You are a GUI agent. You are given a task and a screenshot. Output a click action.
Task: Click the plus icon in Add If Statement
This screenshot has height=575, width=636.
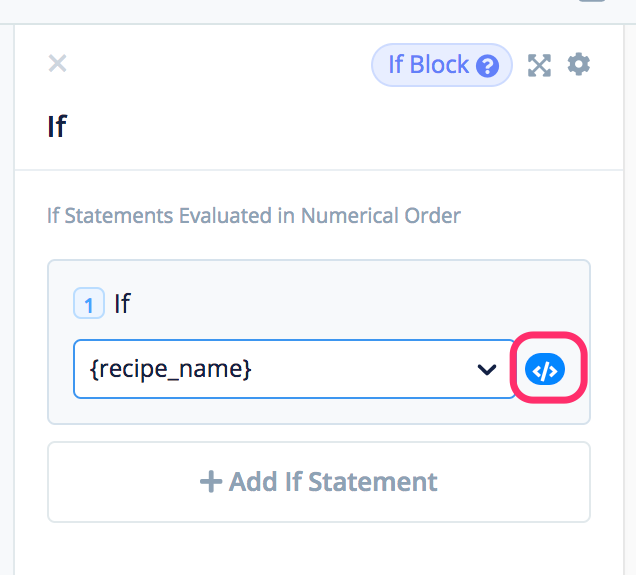210,482
